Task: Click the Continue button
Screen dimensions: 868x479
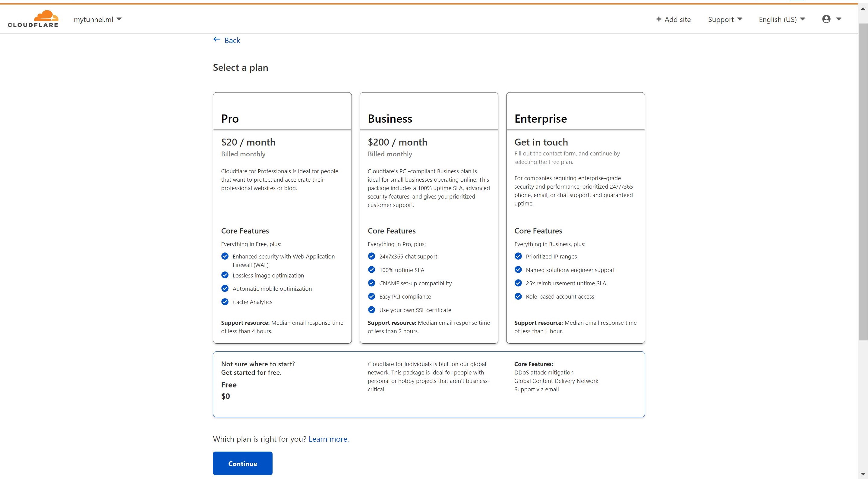Action: coord(243,463)
